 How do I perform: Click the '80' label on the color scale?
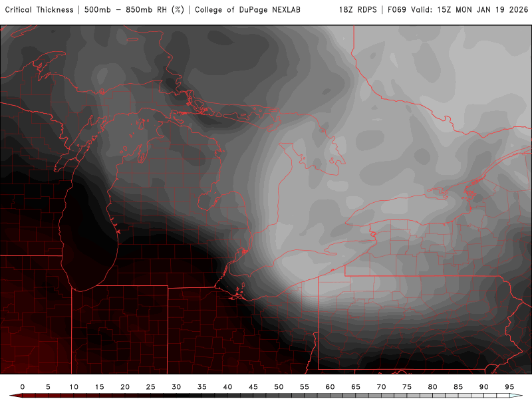(x=433, y=387)
